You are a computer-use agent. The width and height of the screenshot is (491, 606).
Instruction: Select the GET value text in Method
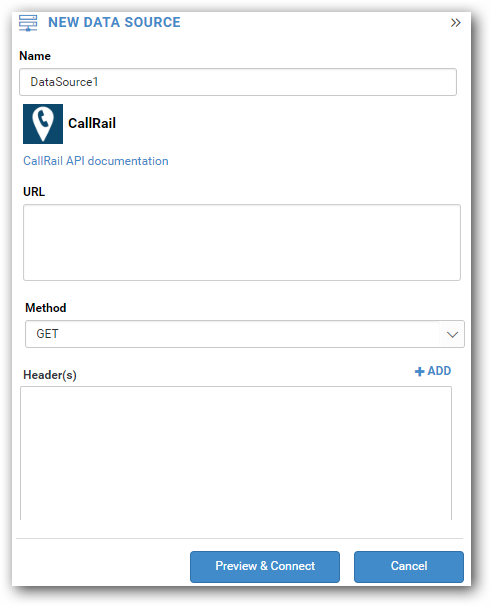pyautogui.click(x=47, y=334)
